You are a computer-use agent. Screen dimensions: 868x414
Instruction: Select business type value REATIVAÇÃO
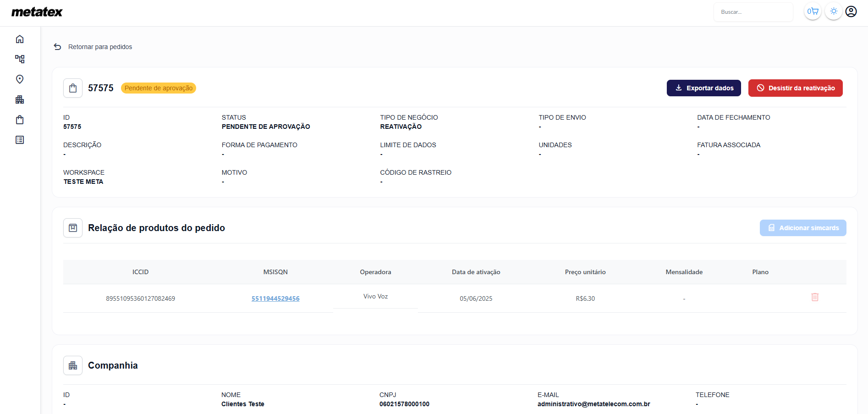401,127
